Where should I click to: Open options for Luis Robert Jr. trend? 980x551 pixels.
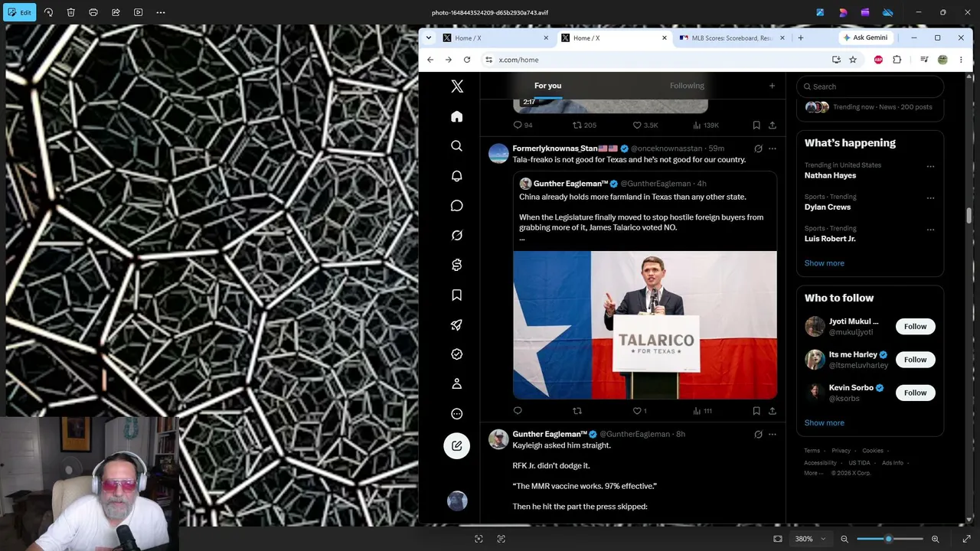(x=930, y=230)
